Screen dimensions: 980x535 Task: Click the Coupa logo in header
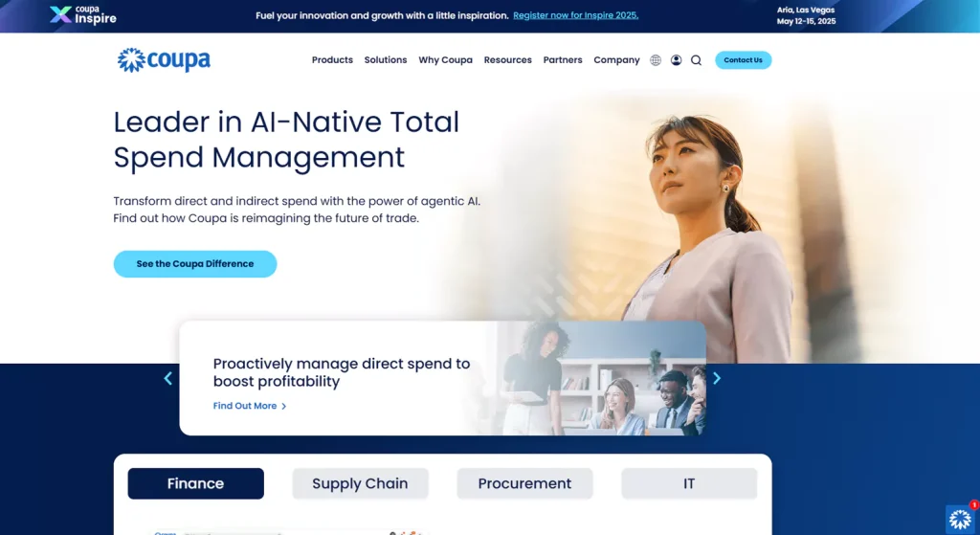pyautogui.click(x=164, y=60)
